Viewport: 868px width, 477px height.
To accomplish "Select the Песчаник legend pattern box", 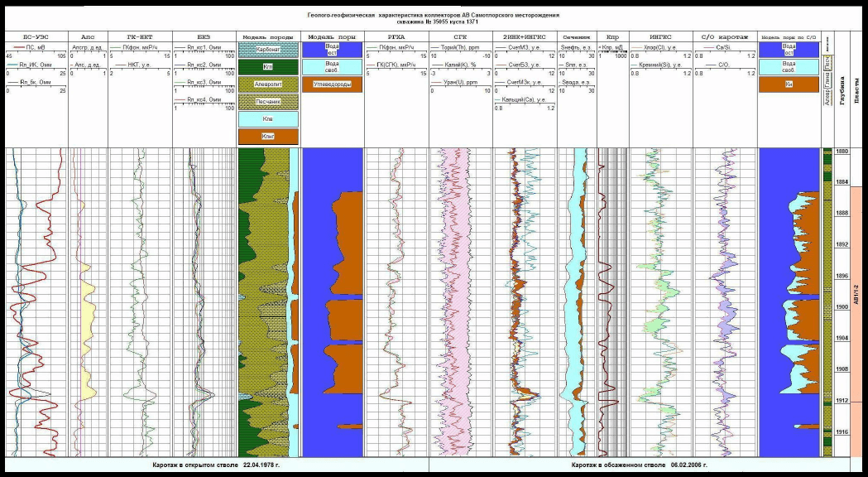I will (x=267, y=102).
